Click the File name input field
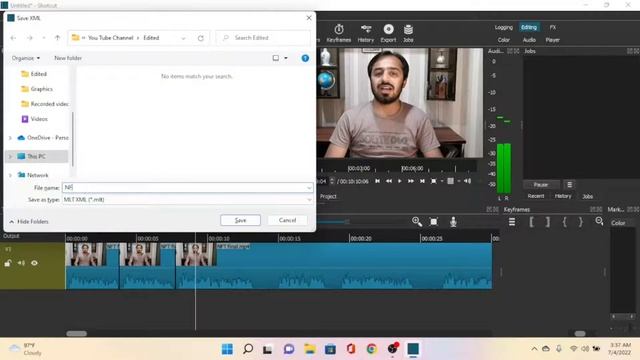 pos(187,187)
